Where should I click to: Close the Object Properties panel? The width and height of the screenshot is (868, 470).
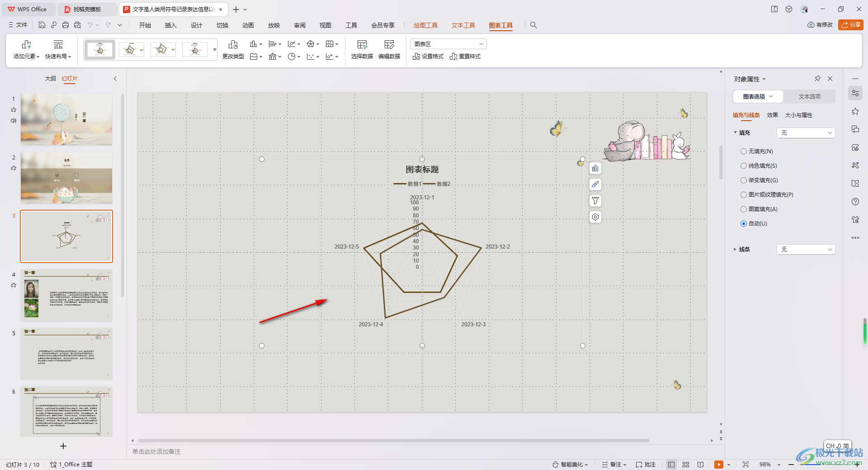click(830, 79)
